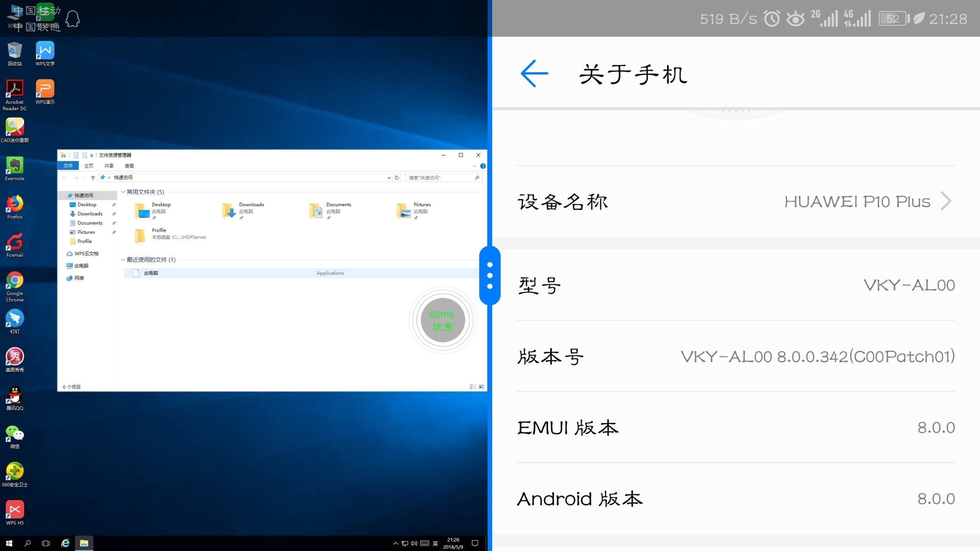Click the search 快速访问 input field

[443, 178]
